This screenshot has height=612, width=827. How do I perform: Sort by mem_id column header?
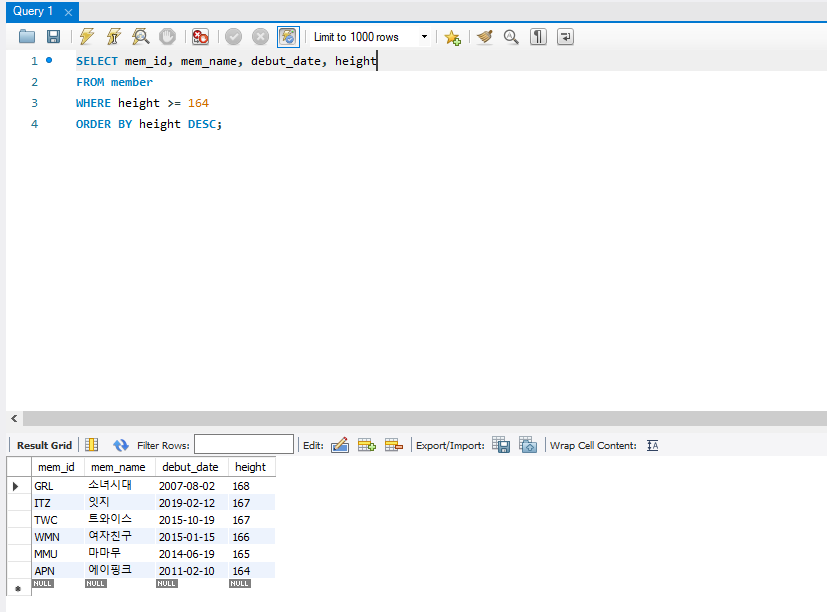coord(56,467)
